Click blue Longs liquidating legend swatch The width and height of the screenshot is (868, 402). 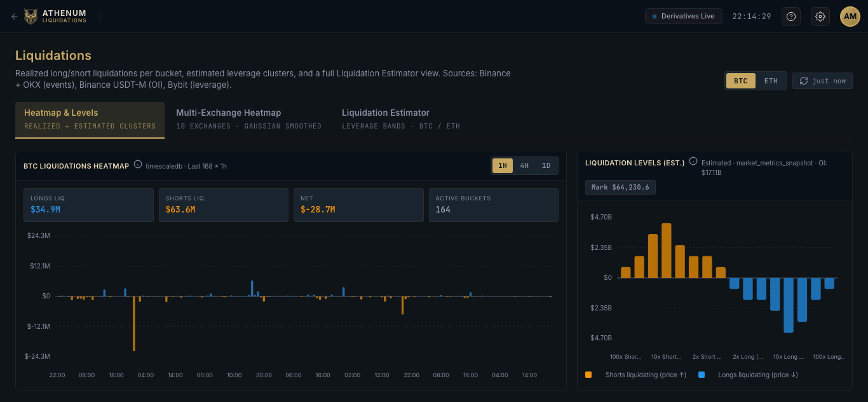click(702, 375)
